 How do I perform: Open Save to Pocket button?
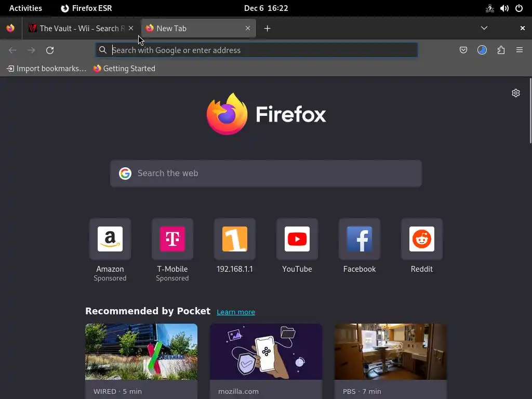click(x=463, y=50)
